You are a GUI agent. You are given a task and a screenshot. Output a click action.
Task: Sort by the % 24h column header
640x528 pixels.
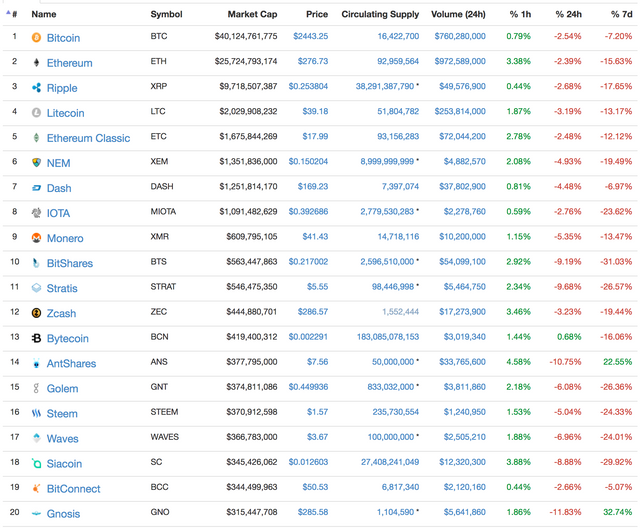click(x=568, y=14)
